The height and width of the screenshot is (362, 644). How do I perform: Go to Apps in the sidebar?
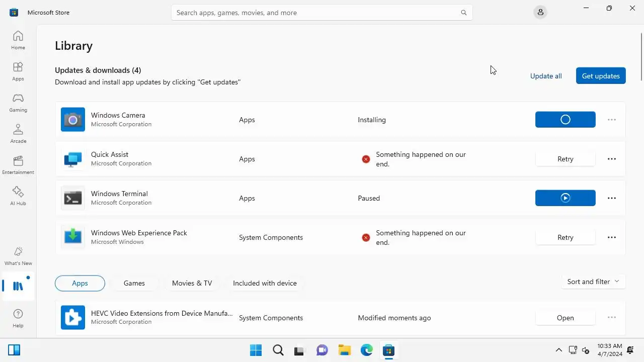18,71
